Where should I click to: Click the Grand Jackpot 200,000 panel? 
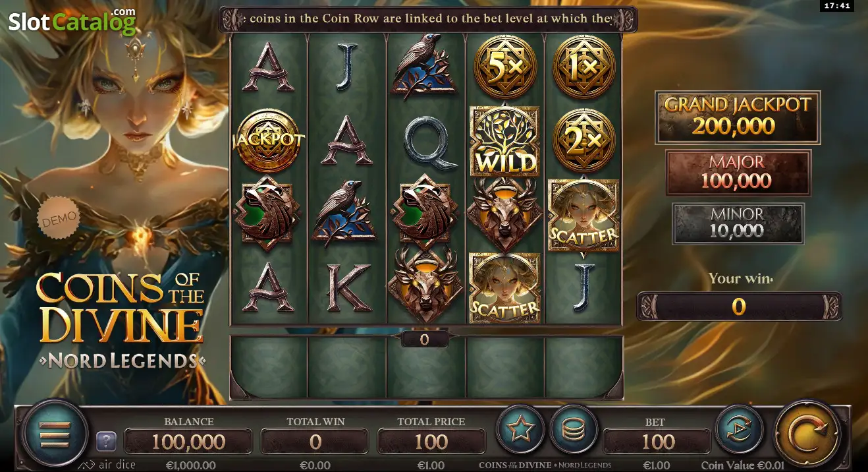click(x=738, y=117)
